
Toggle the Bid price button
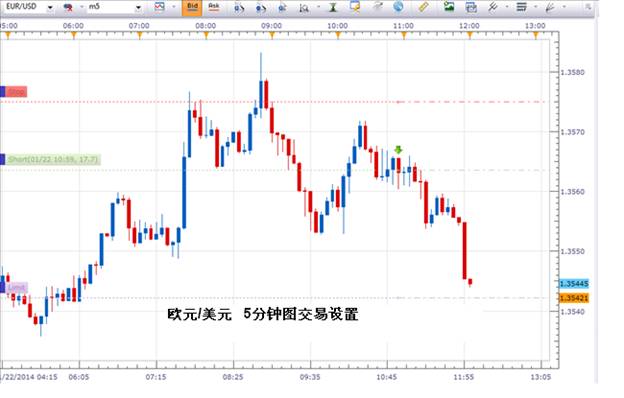(192, 7)
